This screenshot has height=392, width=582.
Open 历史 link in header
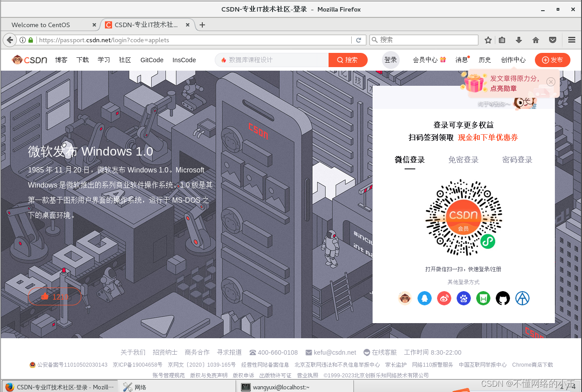click(x=485, y=60)
